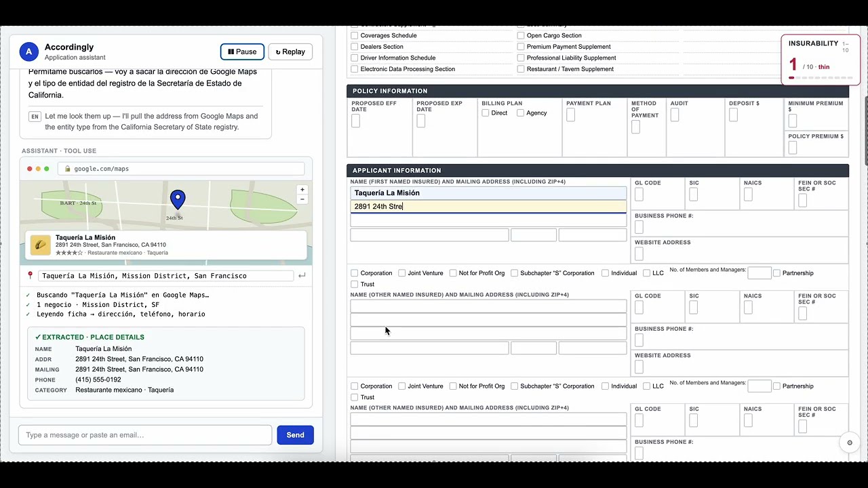Click the return arrow icon beside map search
The width and height of the screenshot is (868, 488).
(x=302, y=275)
